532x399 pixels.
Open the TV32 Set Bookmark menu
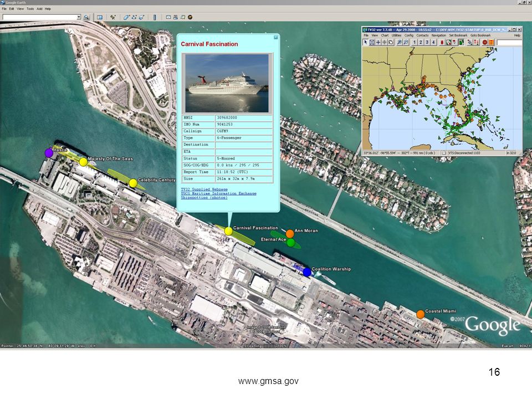458,35
